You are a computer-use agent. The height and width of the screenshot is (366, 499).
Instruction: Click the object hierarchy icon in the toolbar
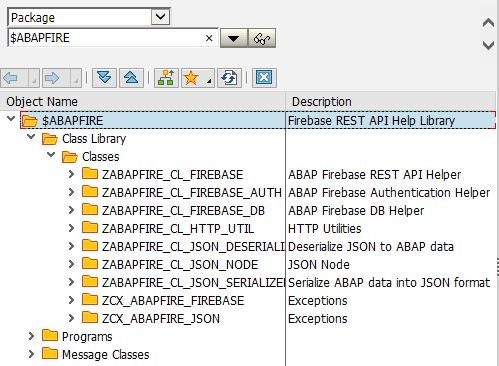point(166,78)
